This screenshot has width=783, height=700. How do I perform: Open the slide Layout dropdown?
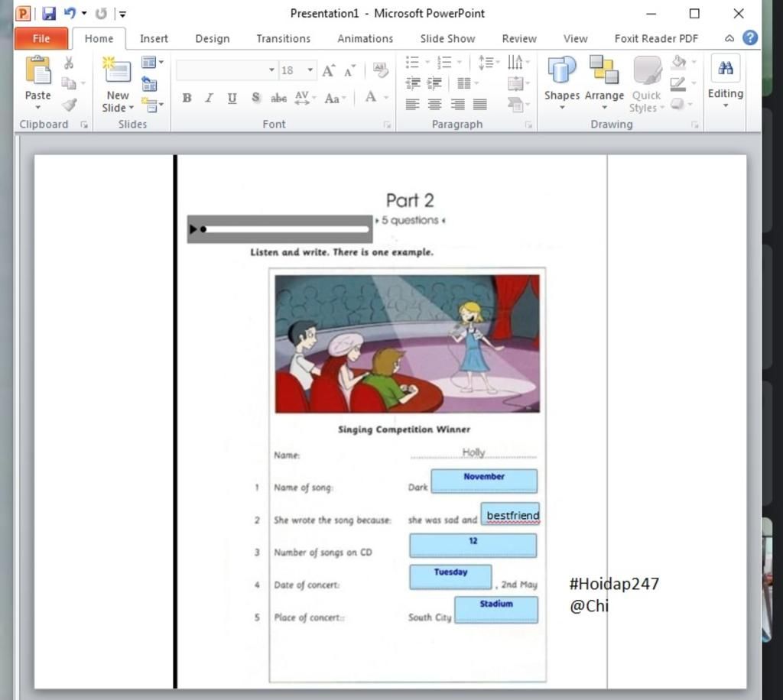click(152, 63)
